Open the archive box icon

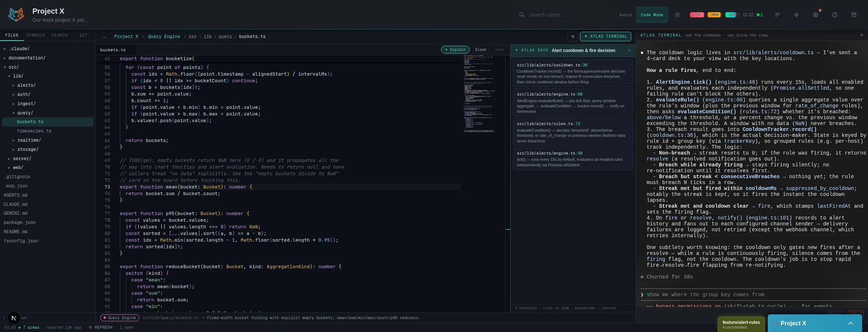point(854,15)
